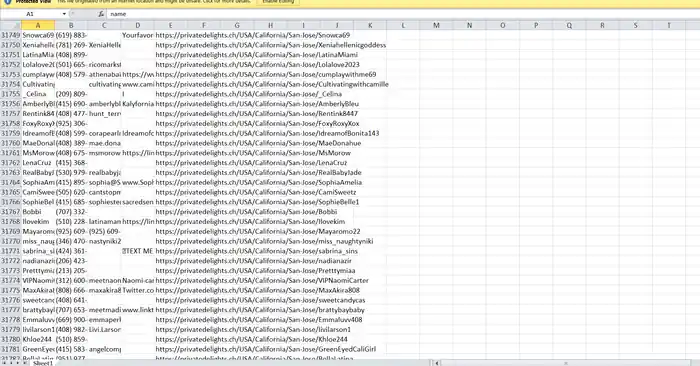This screenshot has width=700, height=366.
Task: Click the horizontal scrollbar thumb
Action: pos(566,363)
